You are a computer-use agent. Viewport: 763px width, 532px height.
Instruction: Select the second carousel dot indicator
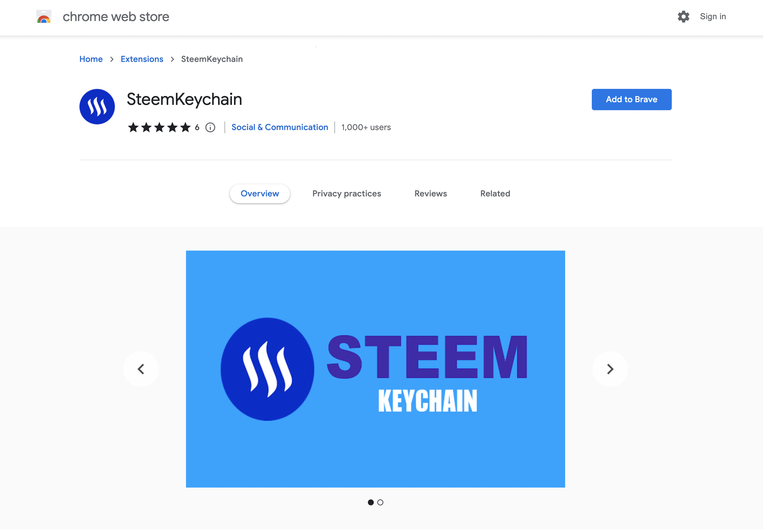pos(380,502)
